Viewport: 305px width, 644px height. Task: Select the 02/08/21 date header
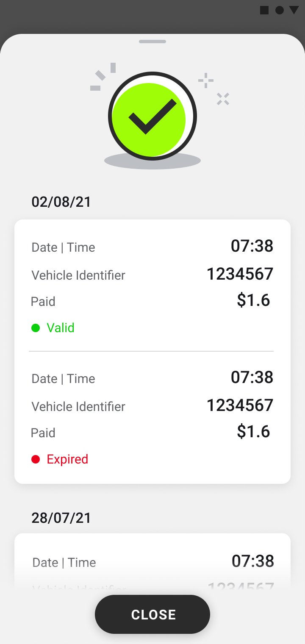[x=61, y=202]
